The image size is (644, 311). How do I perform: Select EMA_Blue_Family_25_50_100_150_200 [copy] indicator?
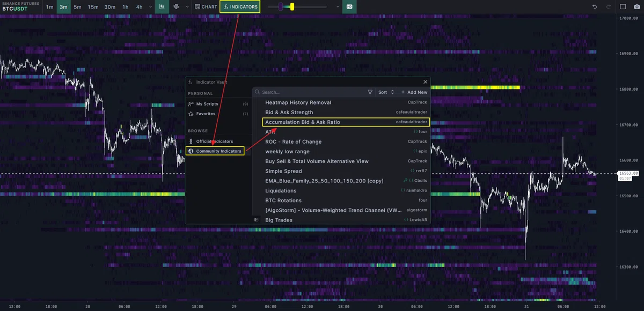pos(346,181)
